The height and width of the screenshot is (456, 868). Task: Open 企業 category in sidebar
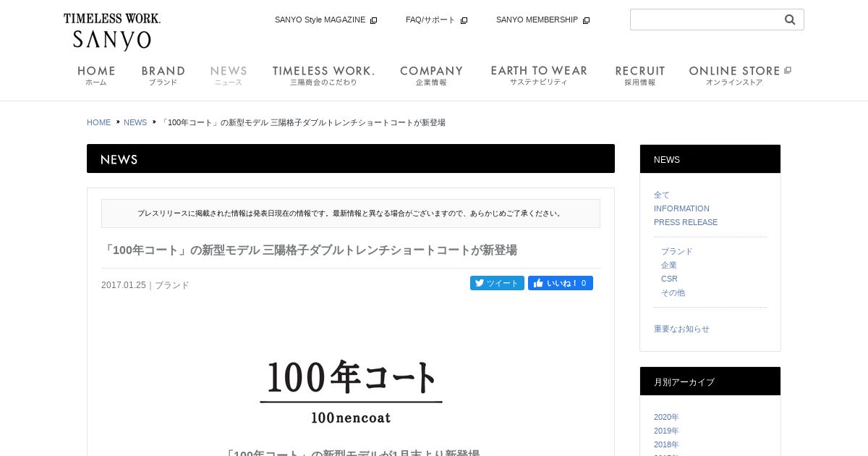(x=669, y=265)
